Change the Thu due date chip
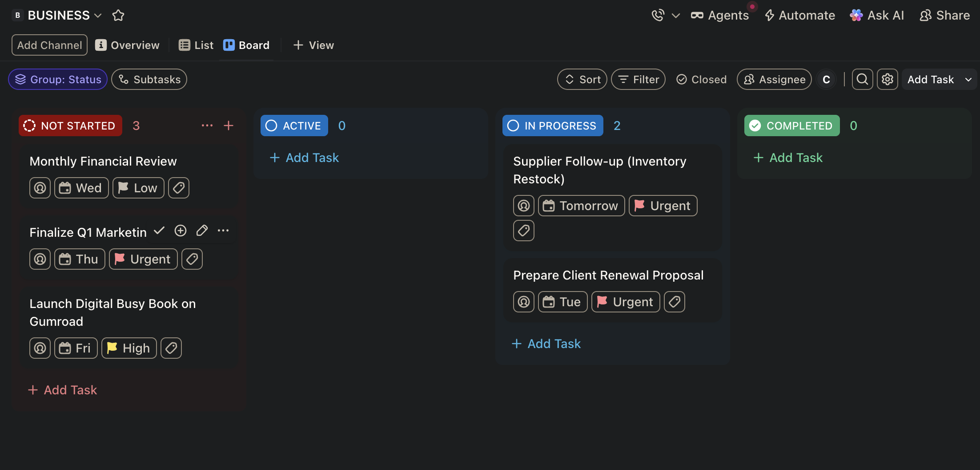This screenshot has height=470, width=980. coord(80,259)
